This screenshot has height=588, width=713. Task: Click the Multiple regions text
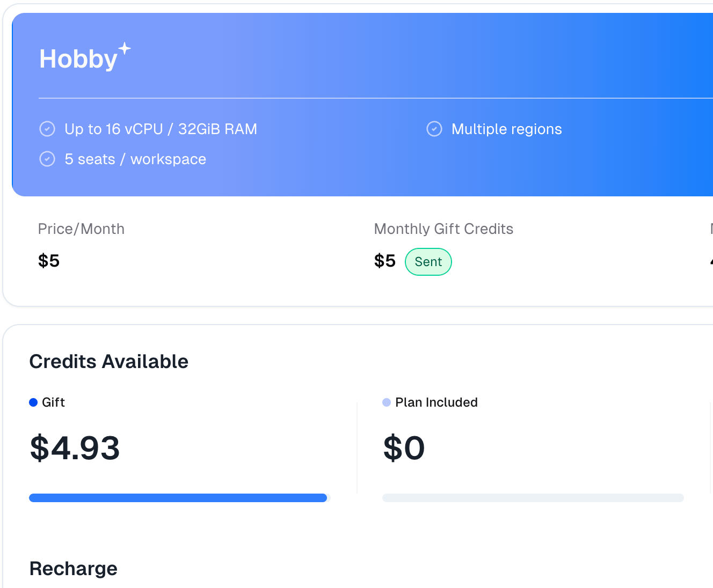point(507,129)
